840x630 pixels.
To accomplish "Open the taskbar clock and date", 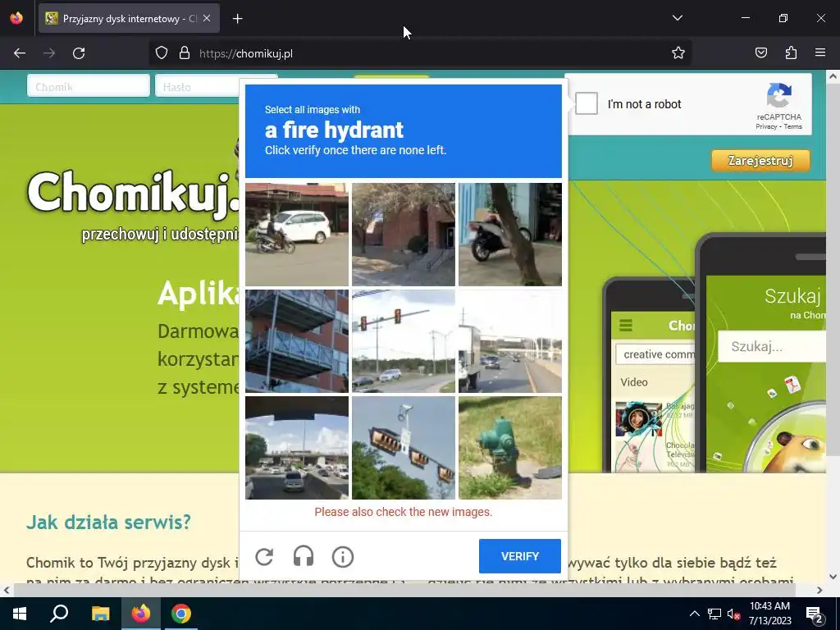I will (769, 614).
